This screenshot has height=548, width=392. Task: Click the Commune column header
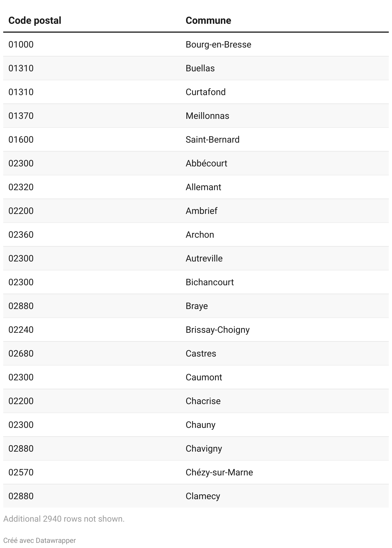point(208,21)
